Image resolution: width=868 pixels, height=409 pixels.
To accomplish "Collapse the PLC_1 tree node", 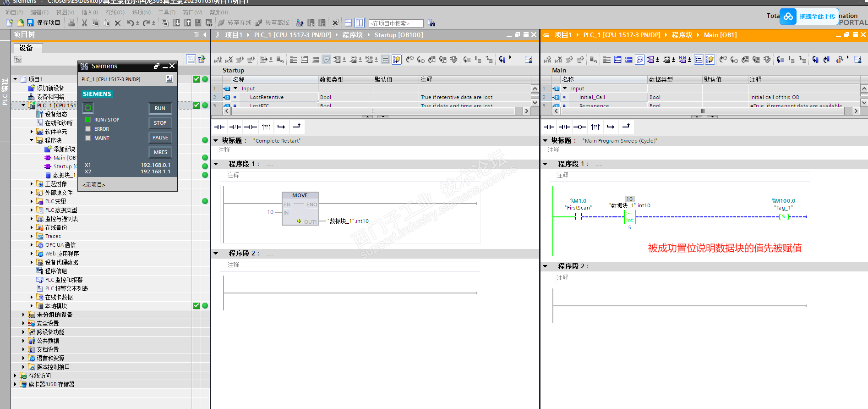I will click(23, 105).
